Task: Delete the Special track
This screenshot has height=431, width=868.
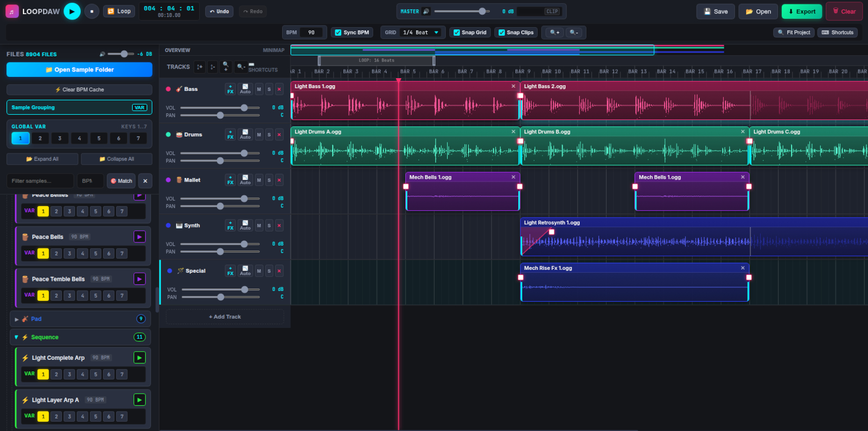Action: [x=279, y=271]
